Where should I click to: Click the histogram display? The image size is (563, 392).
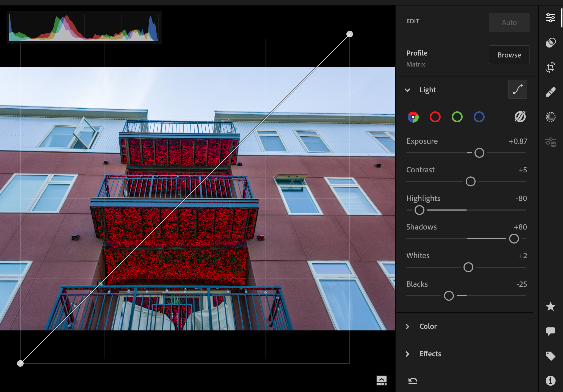coord(84,27)
